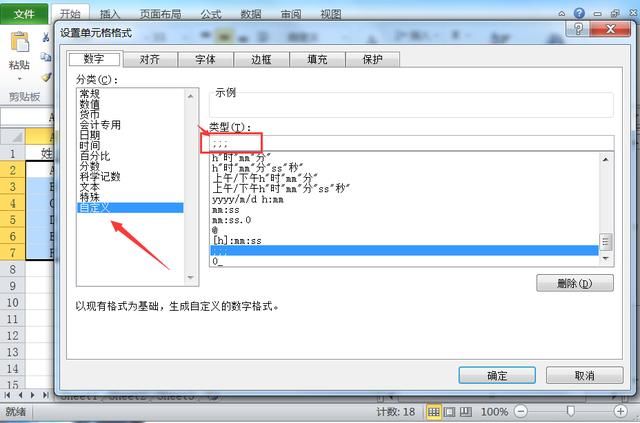This screenshot has width=640, height=423.
Task: Click the select-all corner of worksheet
Action: tap(13, 136)
